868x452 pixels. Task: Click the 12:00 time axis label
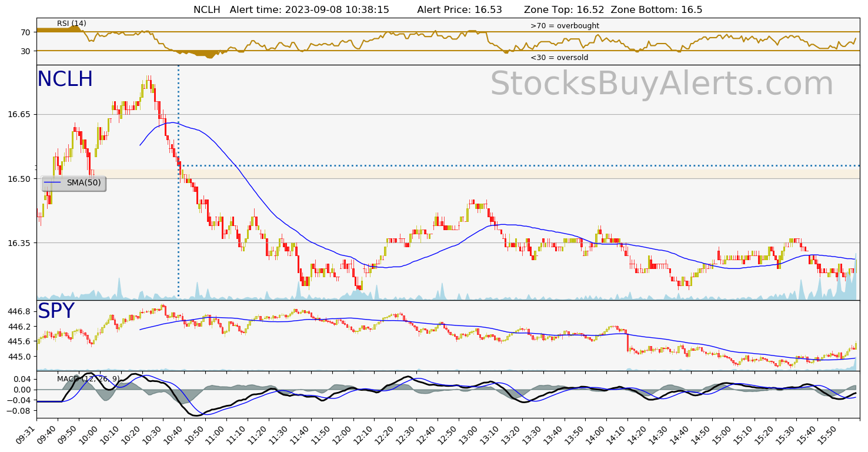tap(343, 433)
